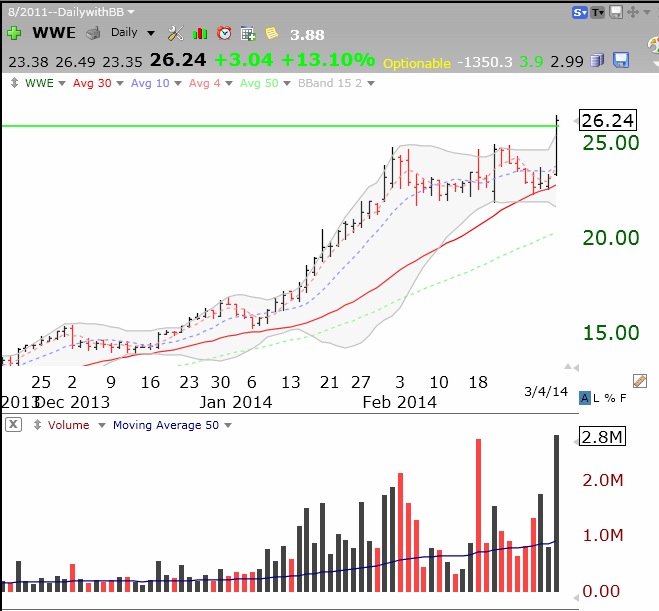This screenshot has width=659, height=611.
Task: Click the -1350.3 value in header
Action: coord(485,62)
